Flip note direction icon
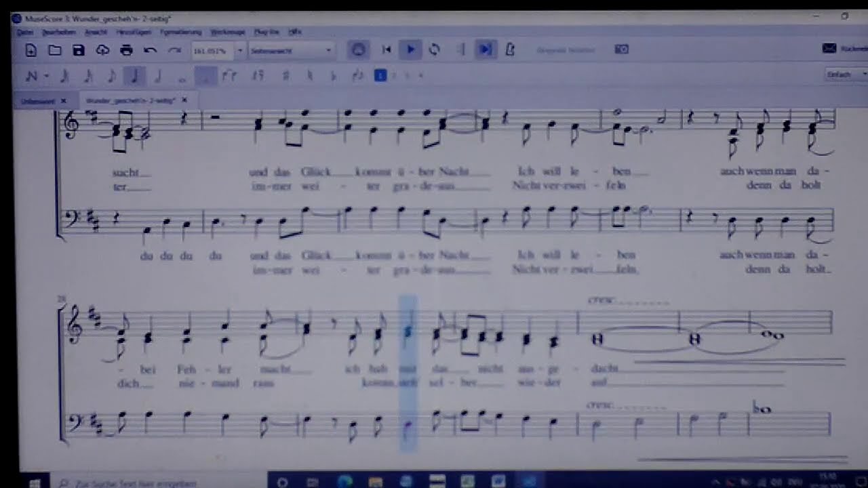This screenshot has width=868, height=488. [357, 75]
